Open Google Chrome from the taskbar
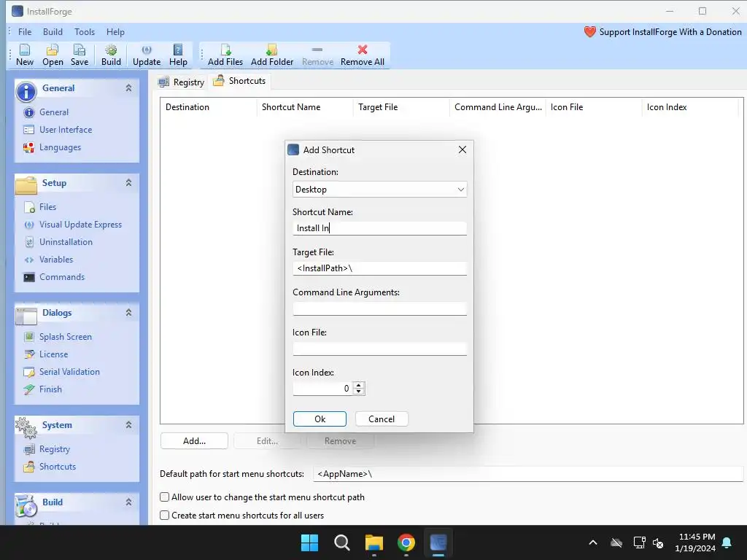The image size is (747, 560). click(x=406, y=542)
